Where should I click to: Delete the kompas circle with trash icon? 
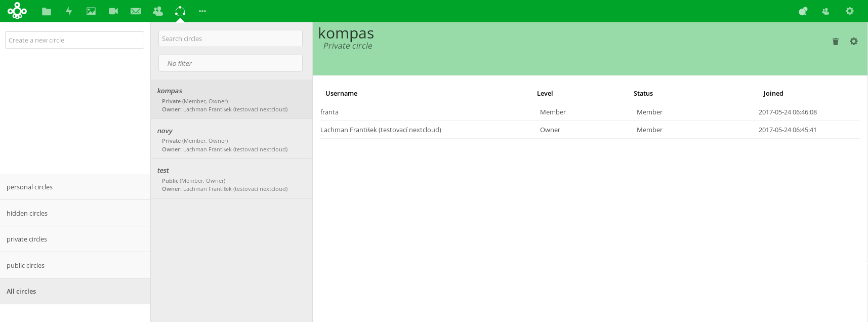click(x=836, y=42)
